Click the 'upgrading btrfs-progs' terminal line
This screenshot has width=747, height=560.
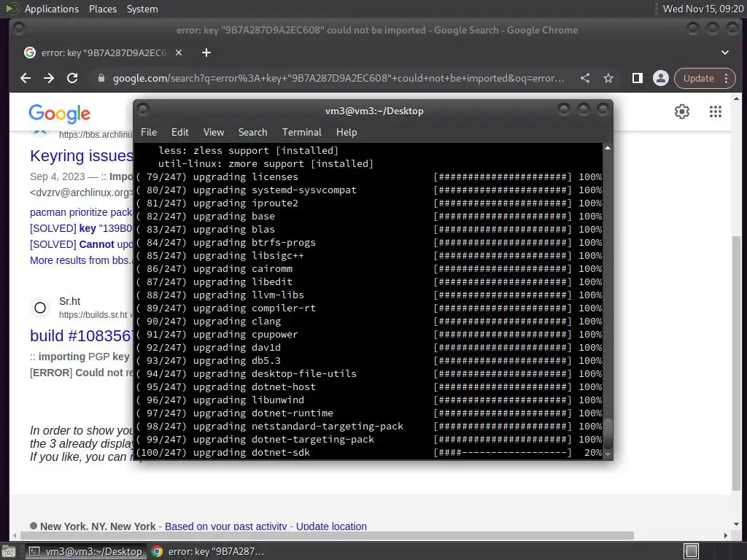click(x=368, y=242)
